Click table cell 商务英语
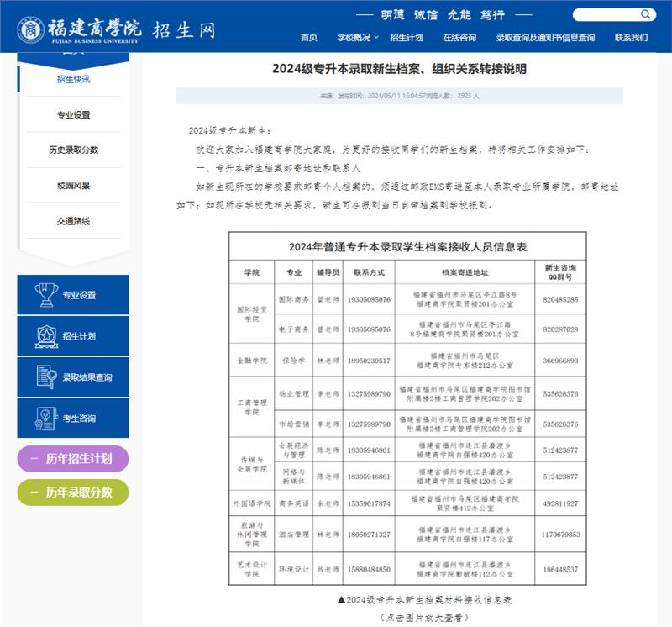672x627 pixels. point(293,503)
